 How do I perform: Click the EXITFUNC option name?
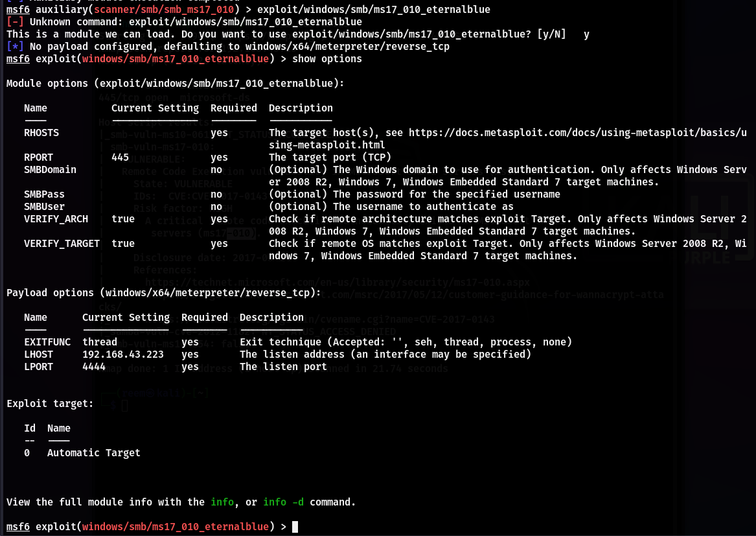[47, 342]
